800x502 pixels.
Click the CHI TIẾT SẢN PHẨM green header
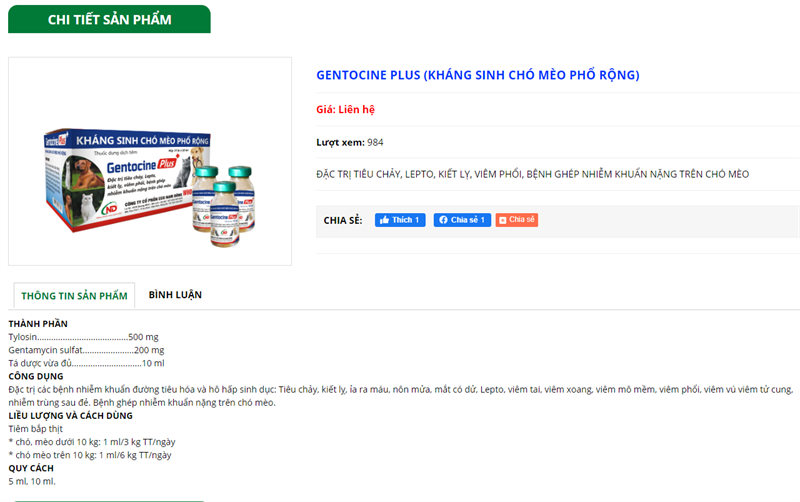[x=109, y=19]
